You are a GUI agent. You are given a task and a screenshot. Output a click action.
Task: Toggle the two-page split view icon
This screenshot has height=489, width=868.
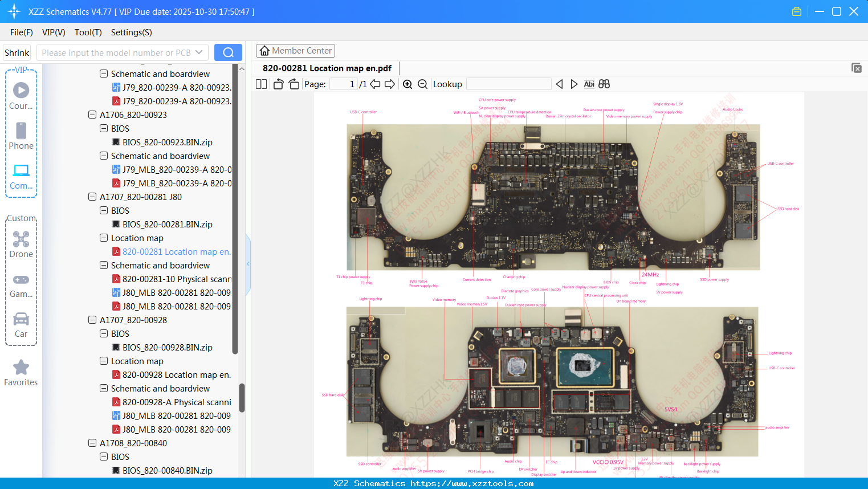coord(261,84)
